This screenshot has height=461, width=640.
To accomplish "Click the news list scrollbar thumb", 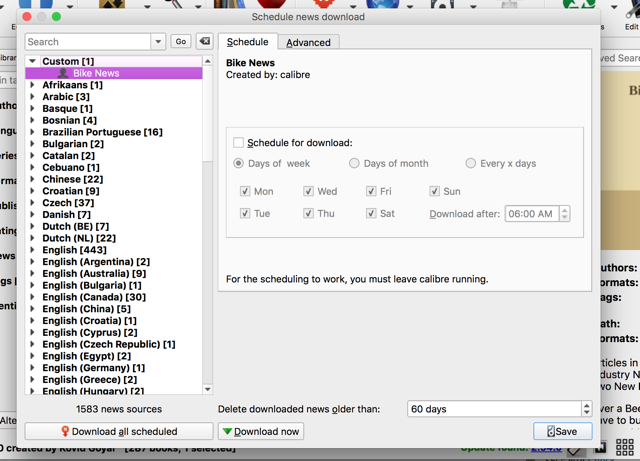I will tap(207, 114).
